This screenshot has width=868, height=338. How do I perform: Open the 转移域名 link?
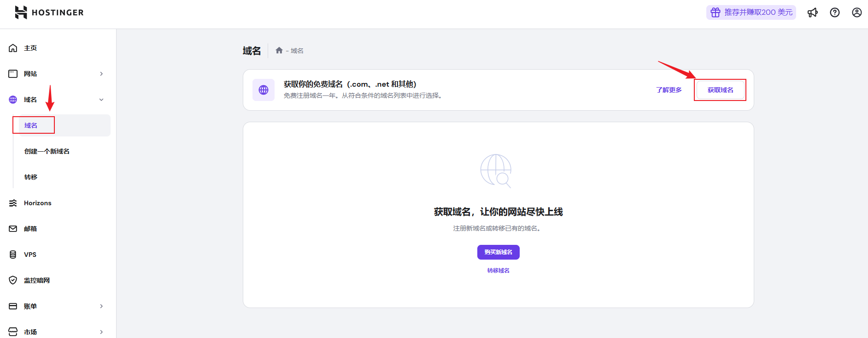point(498,271)
